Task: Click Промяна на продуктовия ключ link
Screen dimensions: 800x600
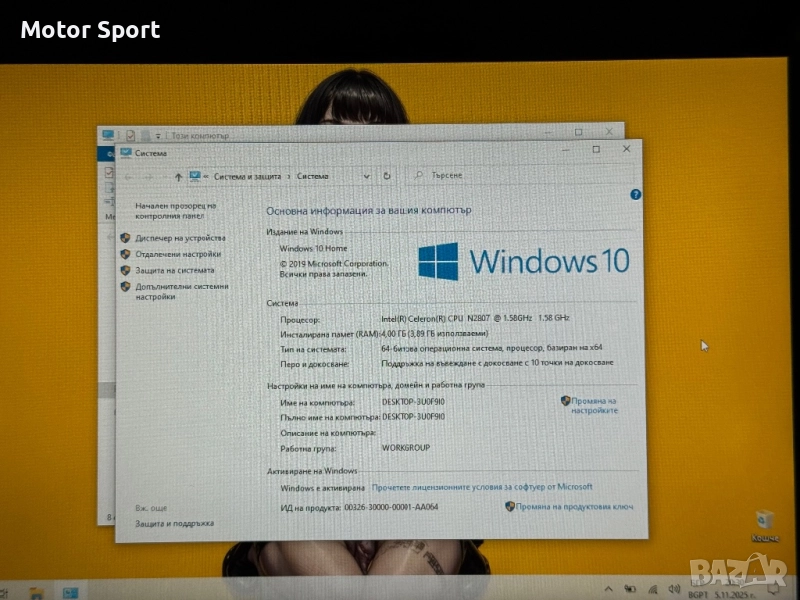Action: 575,507
